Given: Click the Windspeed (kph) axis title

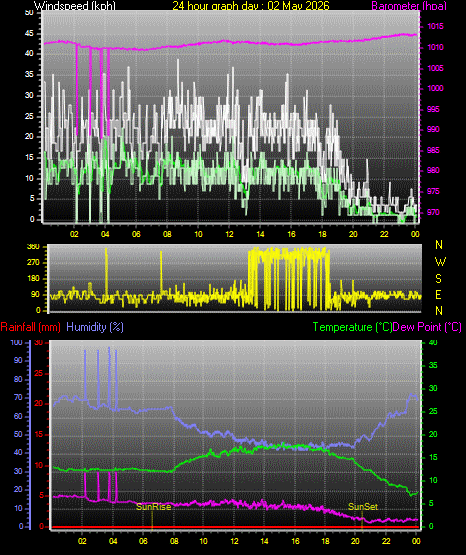Looking at the screenshot, I should [x=75, y=5].
